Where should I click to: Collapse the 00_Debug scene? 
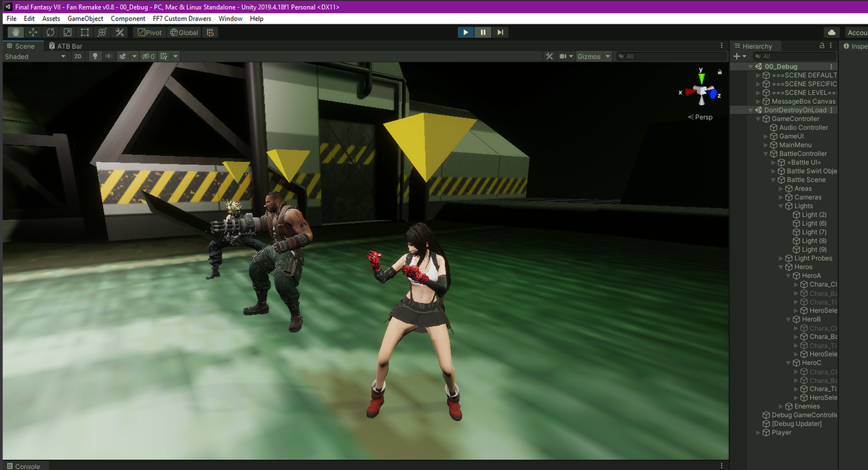coord(751,66)
